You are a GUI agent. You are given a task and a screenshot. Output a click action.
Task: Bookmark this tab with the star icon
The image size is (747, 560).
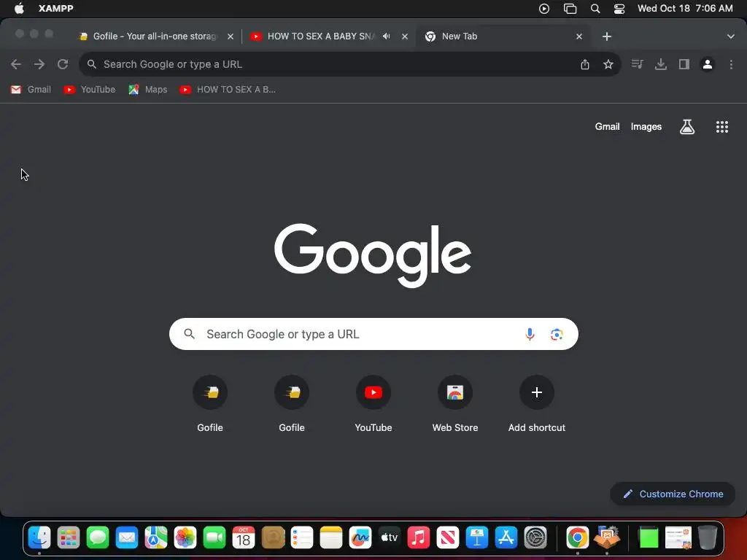[608, 64]
